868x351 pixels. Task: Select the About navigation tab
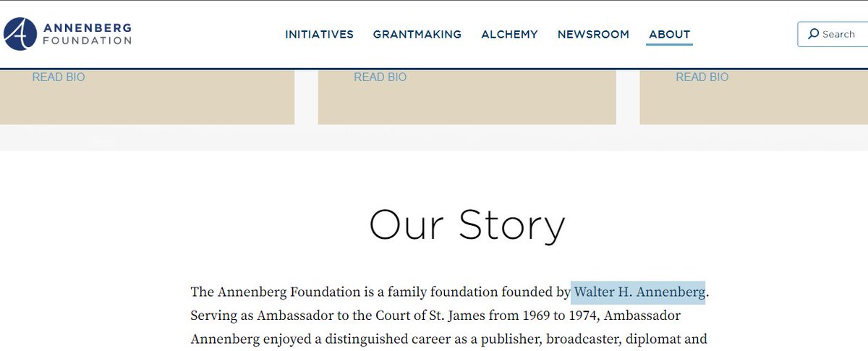(669, 34)
